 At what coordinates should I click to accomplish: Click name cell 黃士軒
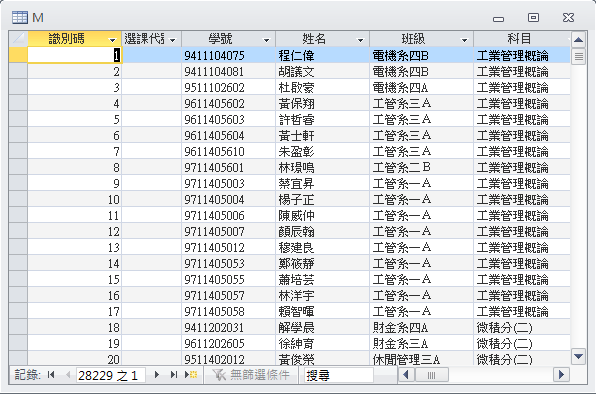(322, 135)
